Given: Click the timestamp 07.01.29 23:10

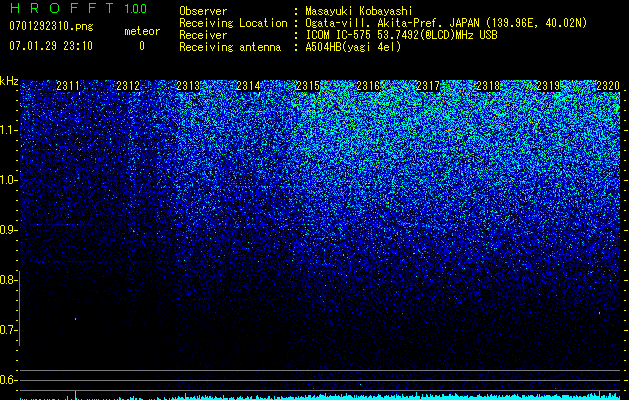Looking at the screenshot, I should [x=51, y=46].
